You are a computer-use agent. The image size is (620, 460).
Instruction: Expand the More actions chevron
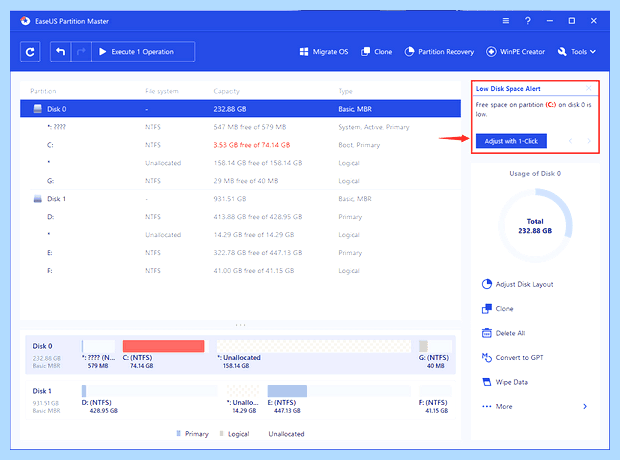pos(585,406)
